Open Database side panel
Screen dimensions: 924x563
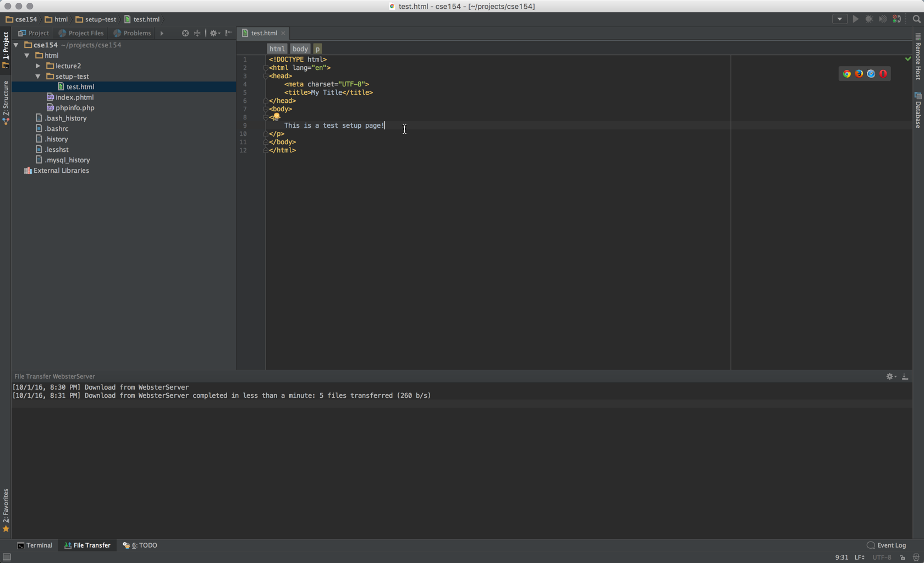[x=918, y=110]
